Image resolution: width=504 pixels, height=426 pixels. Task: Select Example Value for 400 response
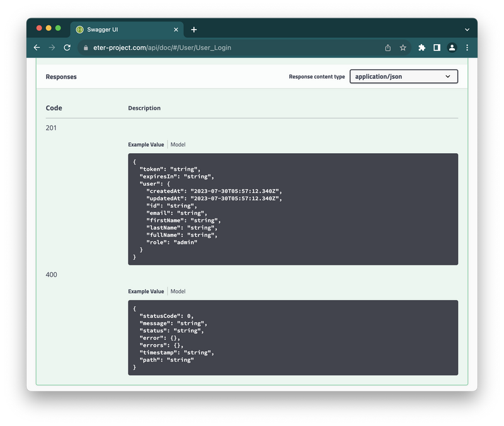point(146,291)
